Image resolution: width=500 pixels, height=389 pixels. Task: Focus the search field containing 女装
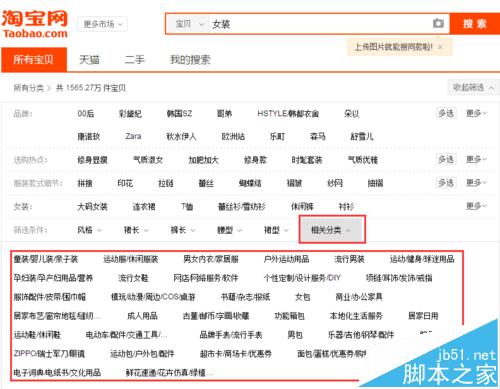(x=320, y=24)
